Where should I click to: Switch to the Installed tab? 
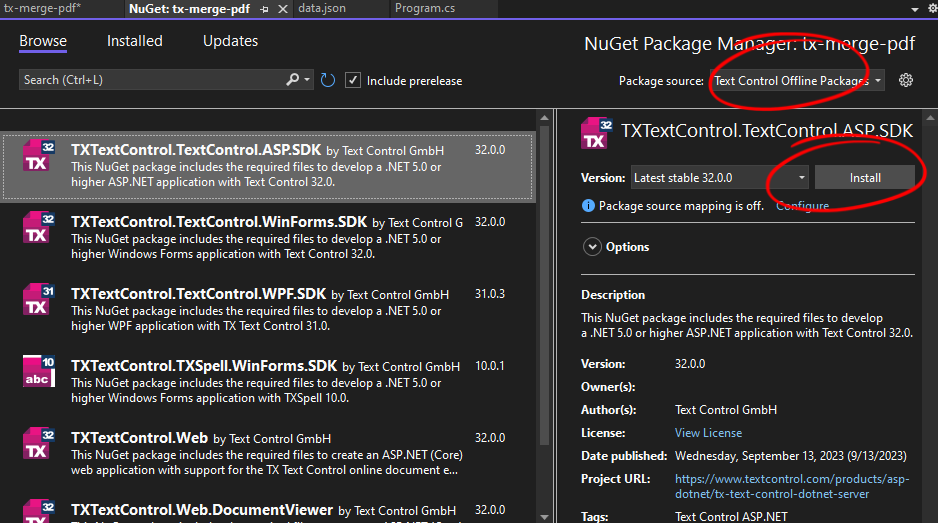point(135,41)
